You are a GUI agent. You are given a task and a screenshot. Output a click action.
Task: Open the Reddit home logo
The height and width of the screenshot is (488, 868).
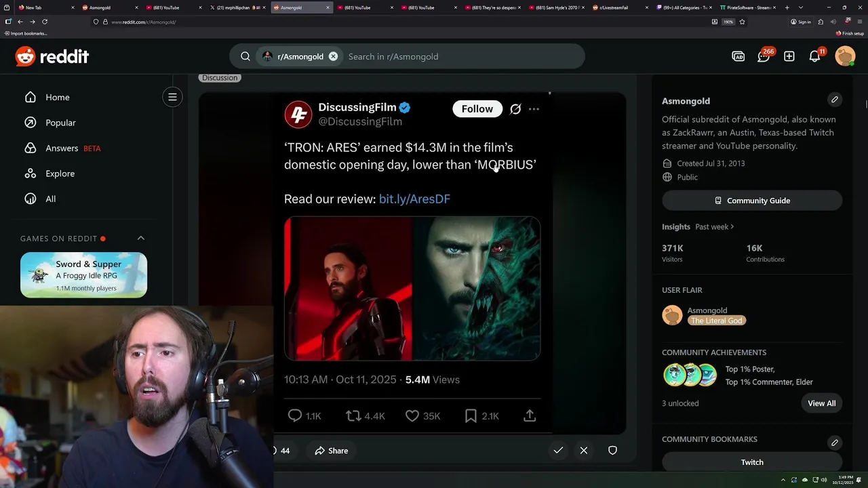tap(52, 56)
